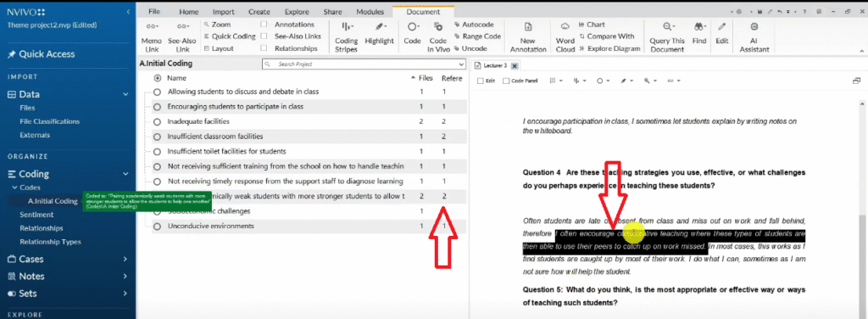Toggle the Relationships checkbox in ribbon
Image resolution: width=868 pixels, height=319 pixels.
(264, 48)
